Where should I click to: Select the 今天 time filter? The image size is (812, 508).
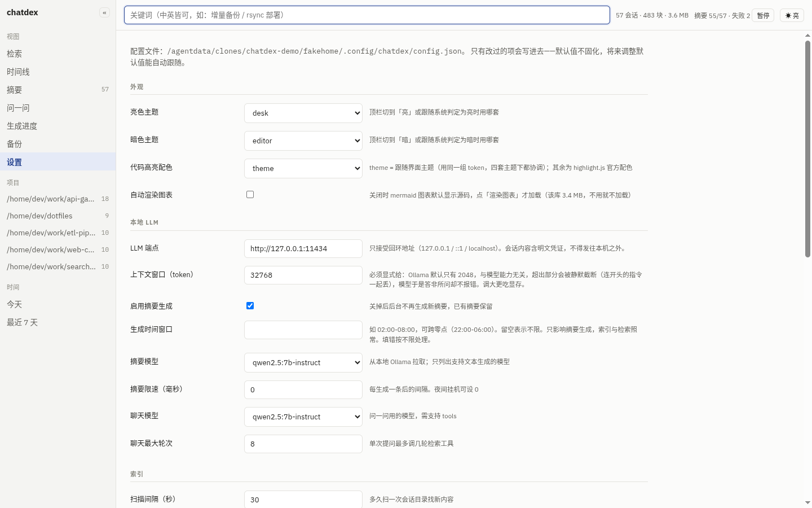point(58,304)
